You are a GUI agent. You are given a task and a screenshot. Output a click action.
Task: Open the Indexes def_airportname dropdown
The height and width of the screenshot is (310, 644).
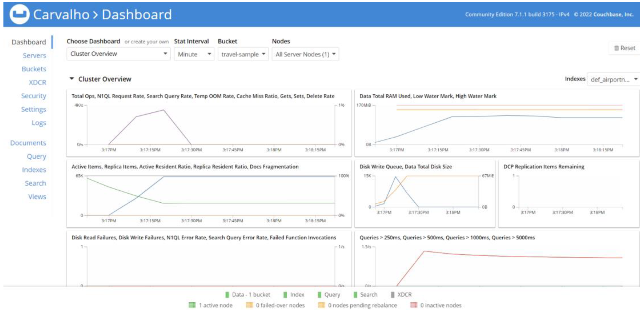coord(614,79)
